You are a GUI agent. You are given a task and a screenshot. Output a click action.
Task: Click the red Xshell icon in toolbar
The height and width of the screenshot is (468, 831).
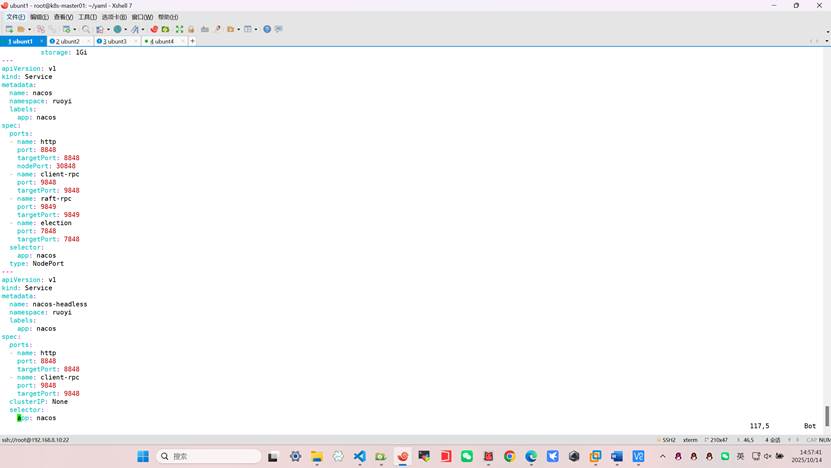tap(154, 29)
